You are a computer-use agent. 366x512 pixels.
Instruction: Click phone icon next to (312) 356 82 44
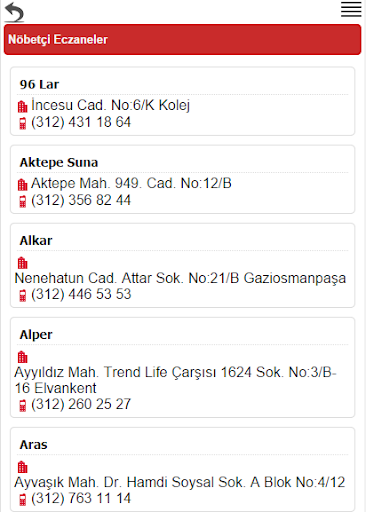tap(22, 201)
